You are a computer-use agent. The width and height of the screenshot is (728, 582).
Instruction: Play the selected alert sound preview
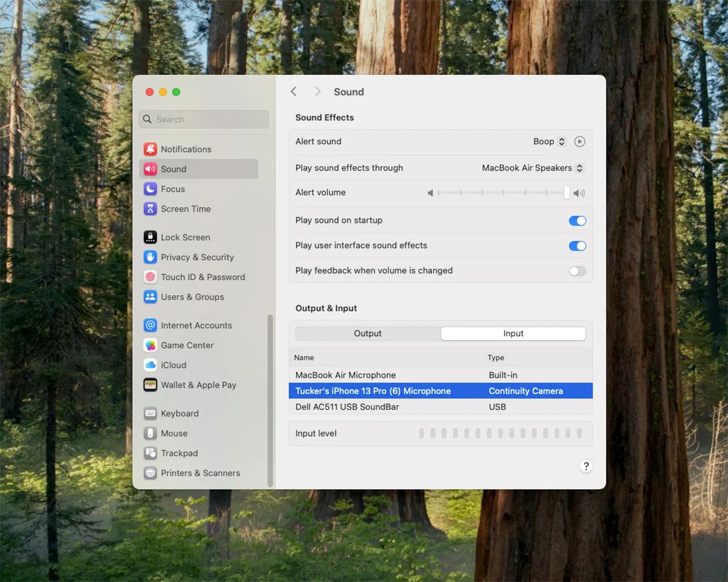coord(579,142)
